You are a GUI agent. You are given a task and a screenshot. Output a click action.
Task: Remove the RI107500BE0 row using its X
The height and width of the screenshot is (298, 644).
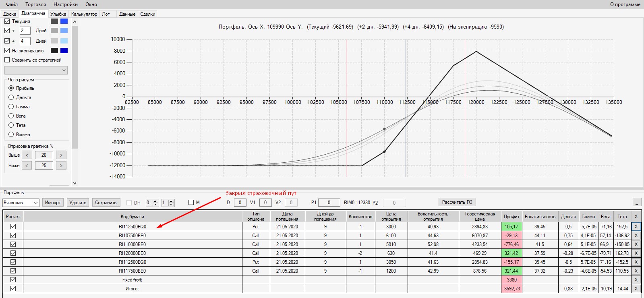[636, 236]
